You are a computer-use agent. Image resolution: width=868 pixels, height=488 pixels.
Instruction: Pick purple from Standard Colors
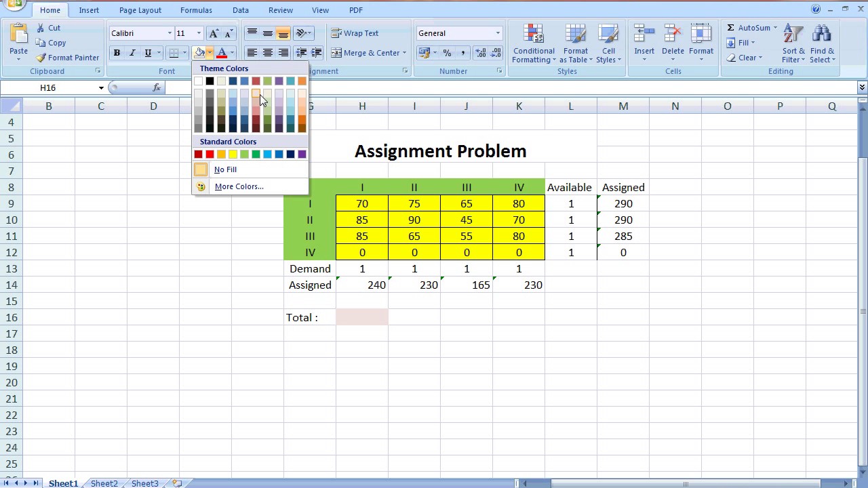pos(302,155)
